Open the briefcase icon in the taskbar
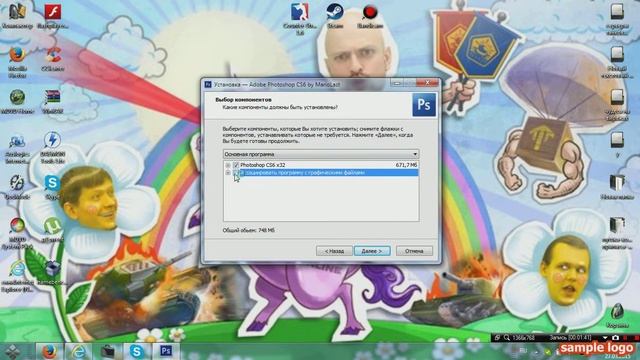 point(108,351)
